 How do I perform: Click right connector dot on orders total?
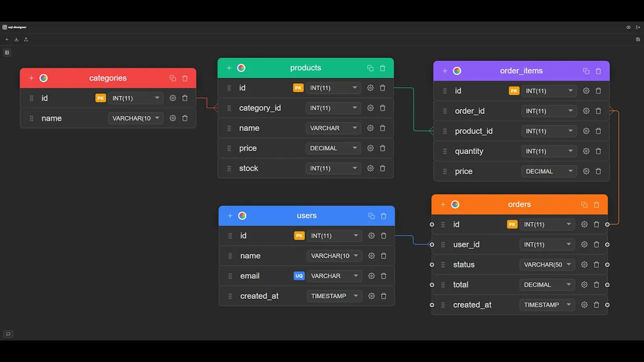tap(607, 285)
